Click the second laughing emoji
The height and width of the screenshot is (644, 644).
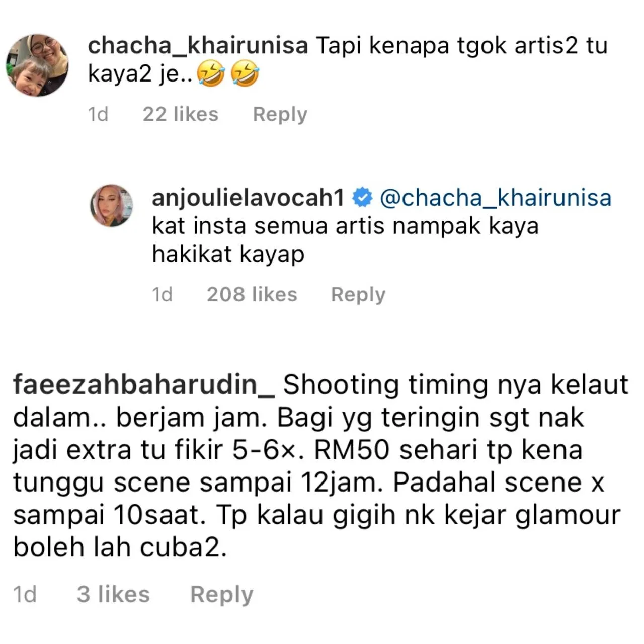click(245, 74)
